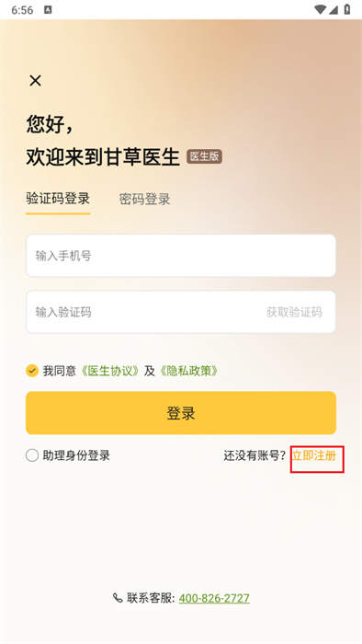Uncheck the 我同意 agreement checkbox
This screenshot has height=644, width=362.
click(x=32, y=371)
